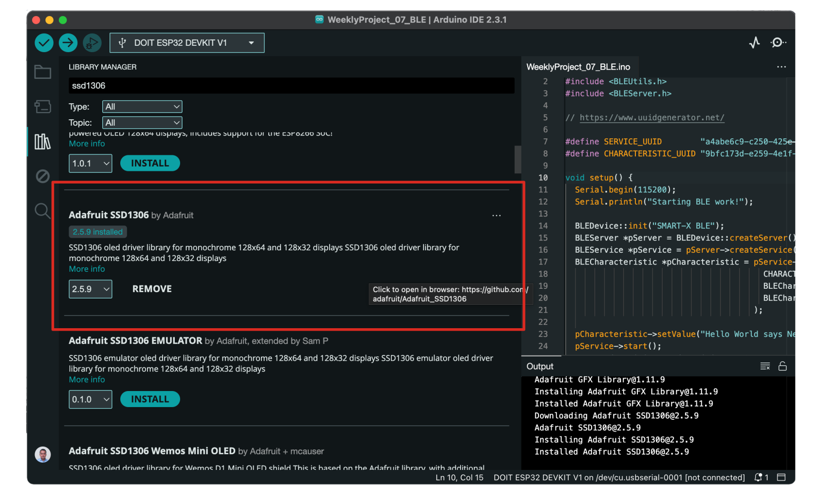The height and width of the screenshot is (504, 818).
Task: Click the user profile avatar
Action: point(43,454)
